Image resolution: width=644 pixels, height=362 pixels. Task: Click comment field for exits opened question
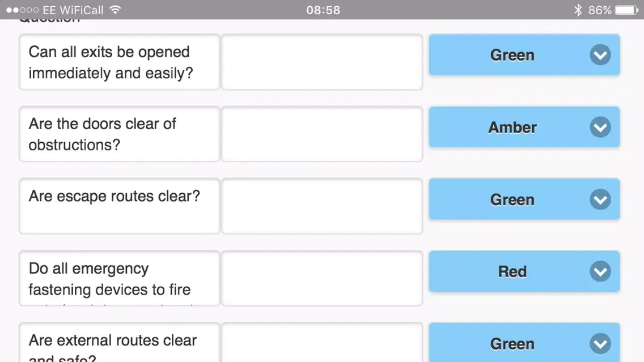point(321,62)
